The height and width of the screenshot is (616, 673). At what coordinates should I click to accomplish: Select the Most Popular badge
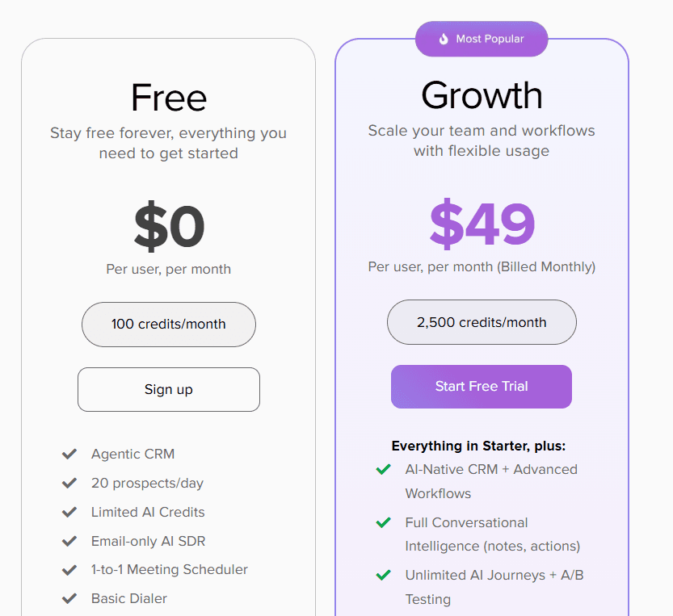482,38
